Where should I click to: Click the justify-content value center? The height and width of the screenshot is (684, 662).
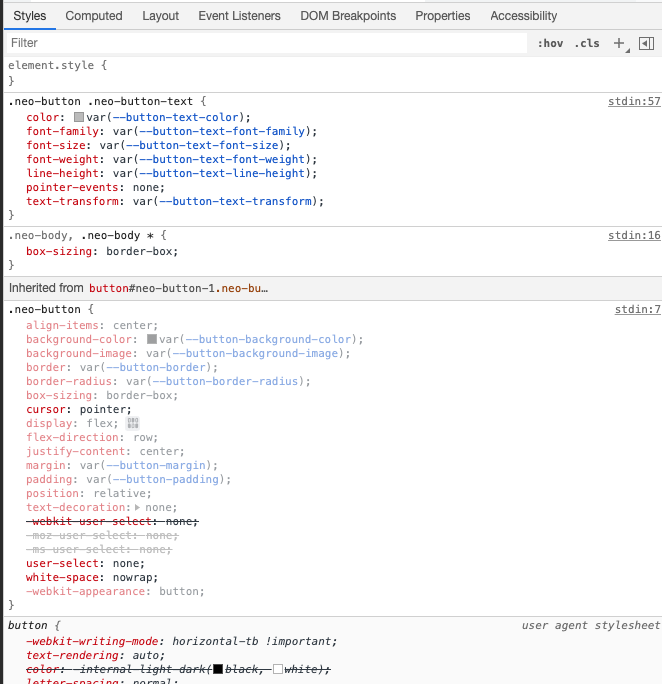tap(159, 451)
